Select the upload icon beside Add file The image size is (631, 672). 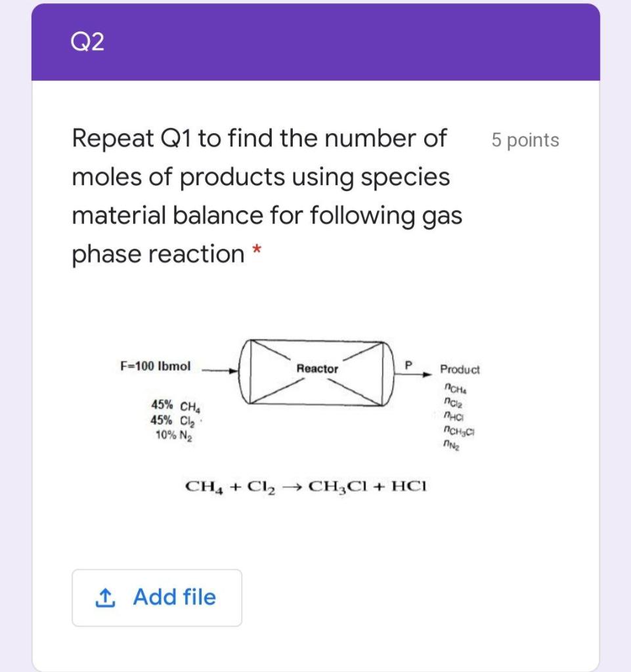pos(107,597)
